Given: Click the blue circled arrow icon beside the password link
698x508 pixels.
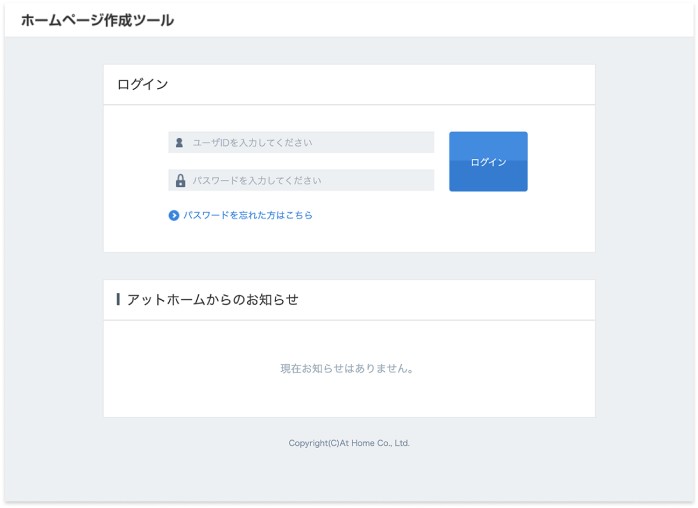Looking at the screenshot, I should [x=174, y=215].
